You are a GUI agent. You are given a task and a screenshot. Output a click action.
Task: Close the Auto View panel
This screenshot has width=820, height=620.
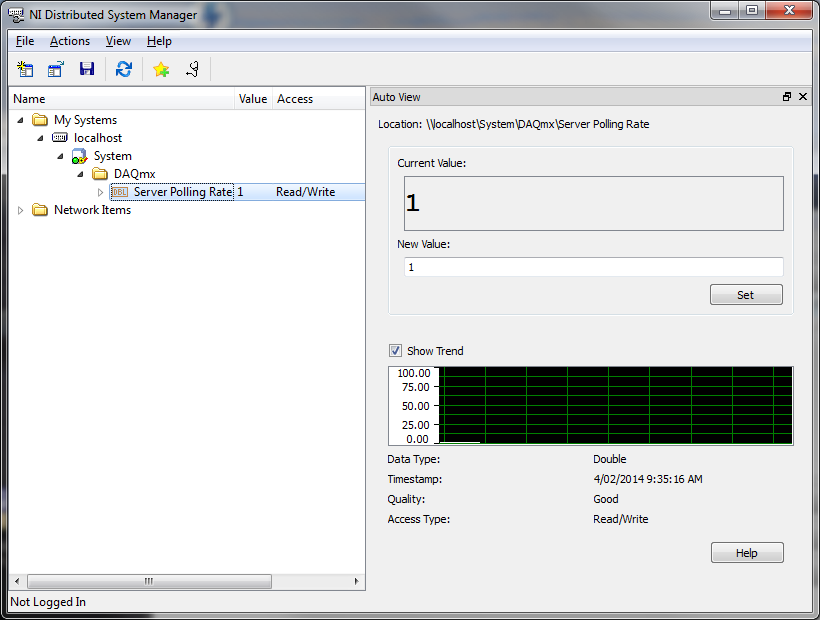[803, 97]
